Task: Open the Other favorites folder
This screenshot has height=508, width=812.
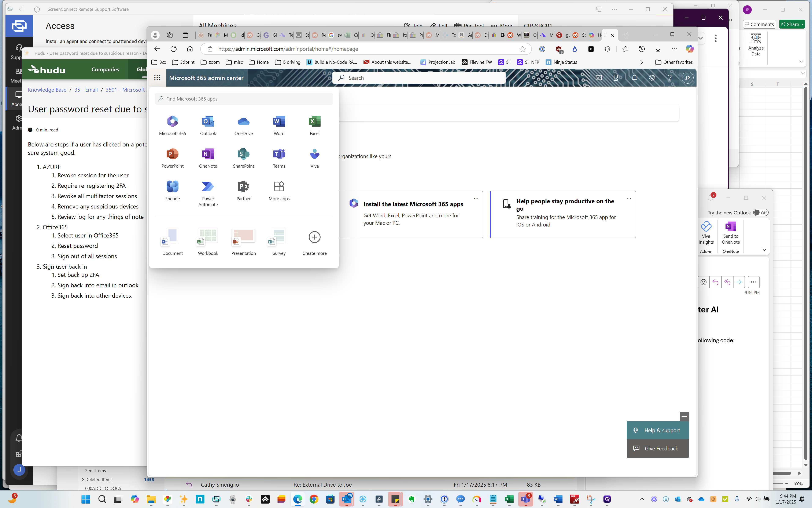Action: pos(674,62)
